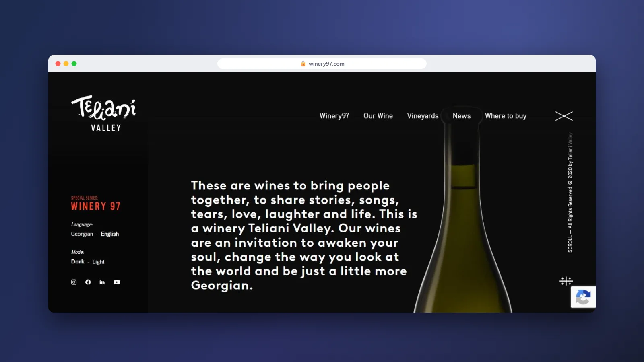The height and width of the screenshot is (362, 644).
Task: Click the yellow minimize window dot
Action: point(66,64)
